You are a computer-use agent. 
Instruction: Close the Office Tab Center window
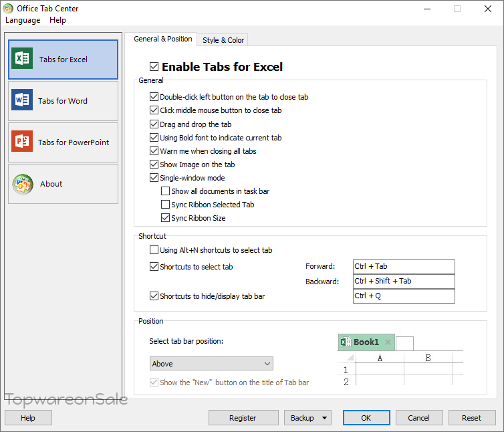[x=487, y=9]
